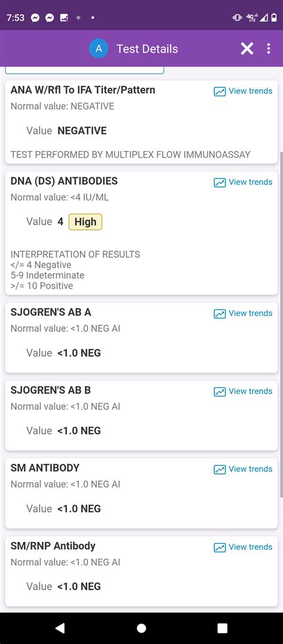View trends for ANA W/Rfl test
Screen dimensions: 283x644
tap(243, 91)
